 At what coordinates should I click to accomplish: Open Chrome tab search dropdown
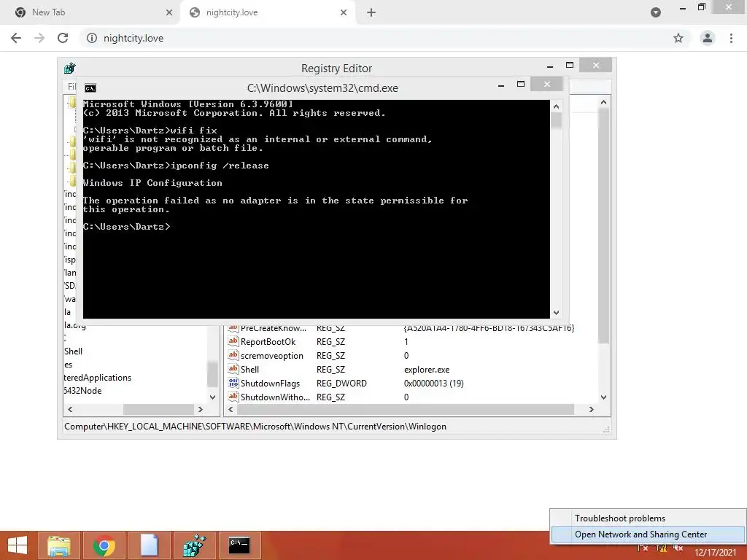pyautogui.click(x=656, y=12)
